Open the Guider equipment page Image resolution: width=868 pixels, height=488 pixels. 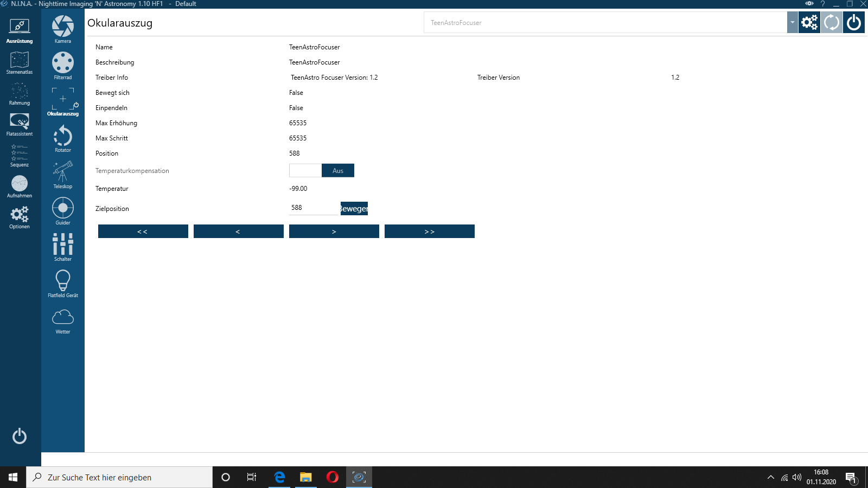point(63,211)
